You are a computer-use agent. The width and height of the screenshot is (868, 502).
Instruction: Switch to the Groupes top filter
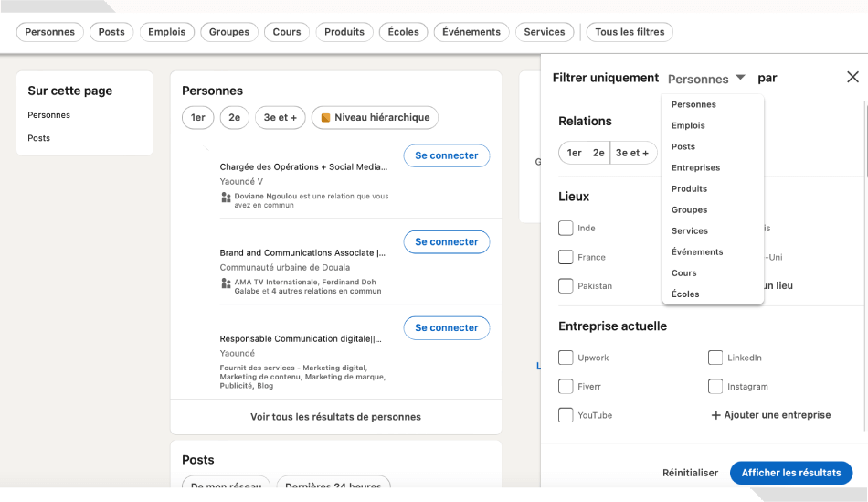point(229,32)
